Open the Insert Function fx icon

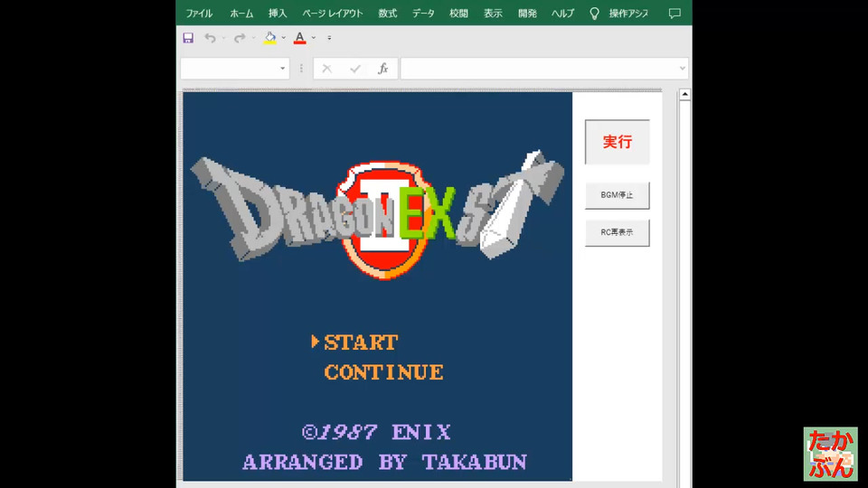pos(382,69)
